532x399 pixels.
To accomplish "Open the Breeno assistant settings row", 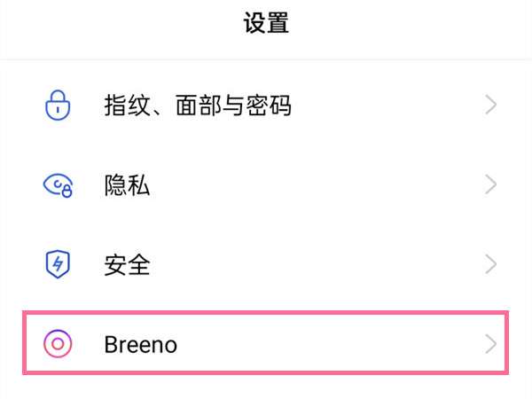I will [x=310, y=343].
